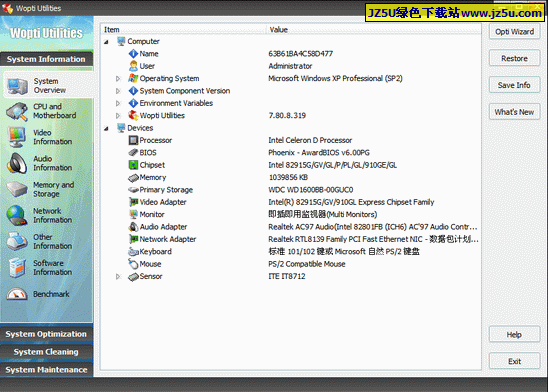
Task: Select memory value 1039856 KB
Action: click(288, 177)
